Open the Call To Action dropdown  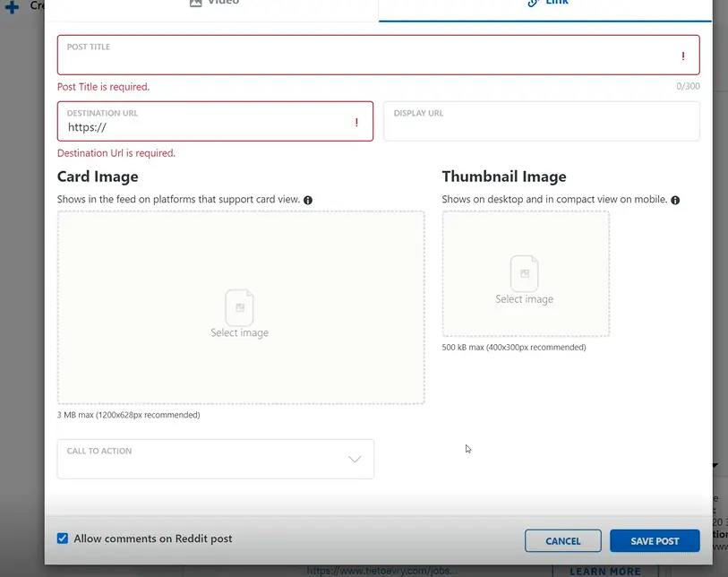coord(215,459)
